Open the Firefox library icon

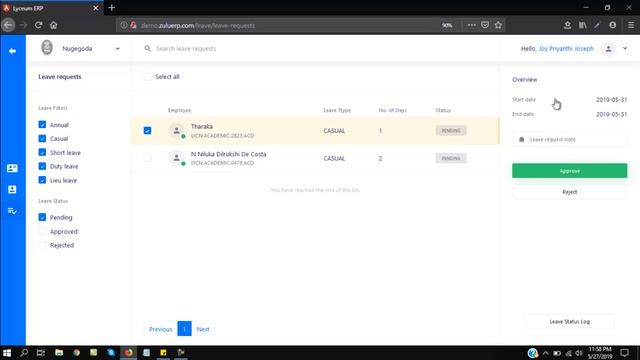tap(582, 25)
